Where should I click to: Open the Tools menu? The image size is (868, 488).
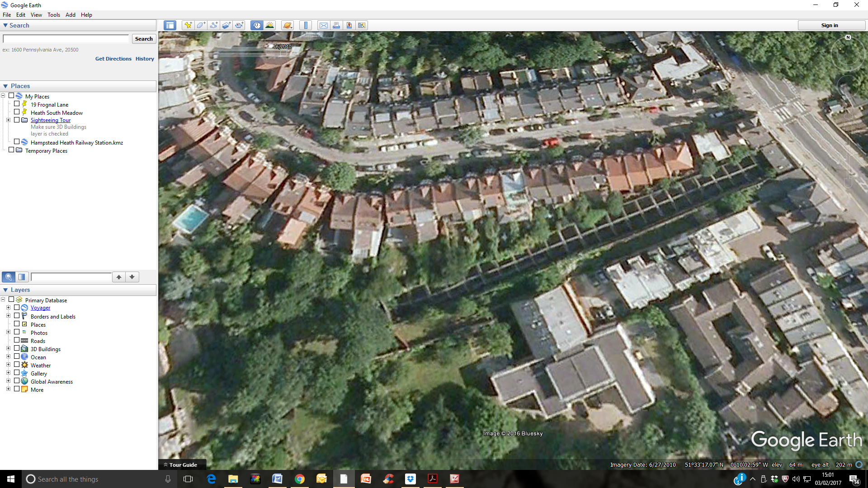[x=54, y=15]
